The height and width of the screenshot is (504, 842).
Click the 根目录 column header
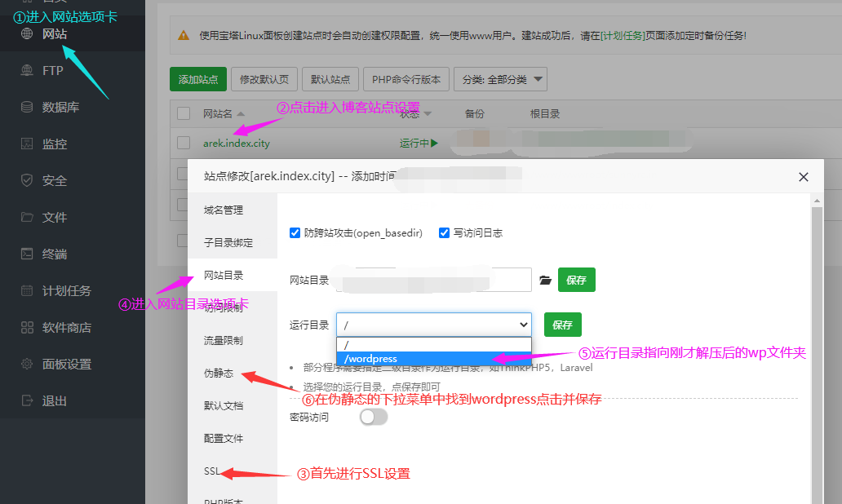pos(545,114)
